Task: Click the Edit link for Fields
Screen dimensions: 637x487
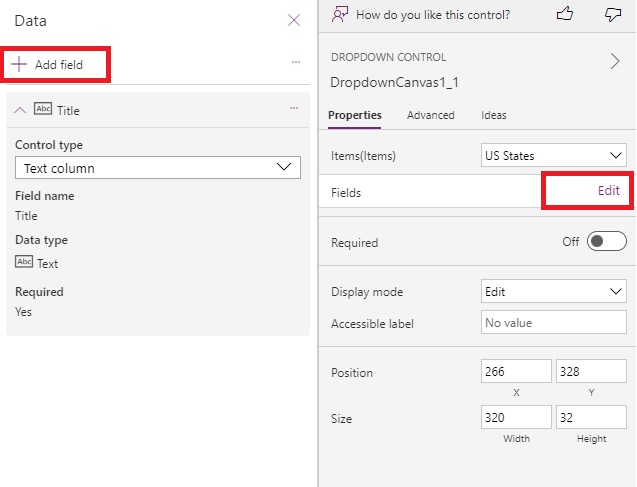Action: [x=608, y=190]
